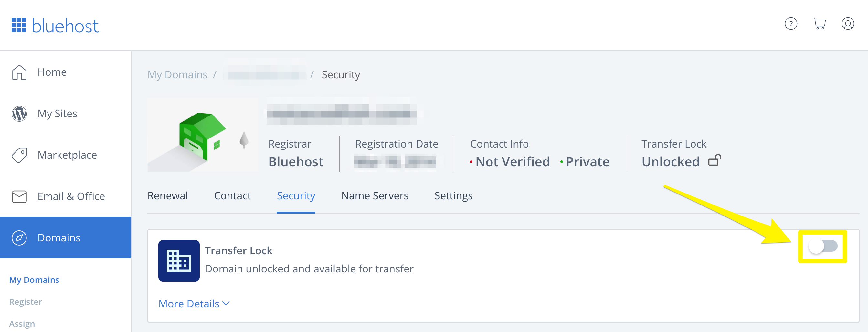The image size is (868, 332).
Task: Click the Marketplace tag icon
Action: 19,155
